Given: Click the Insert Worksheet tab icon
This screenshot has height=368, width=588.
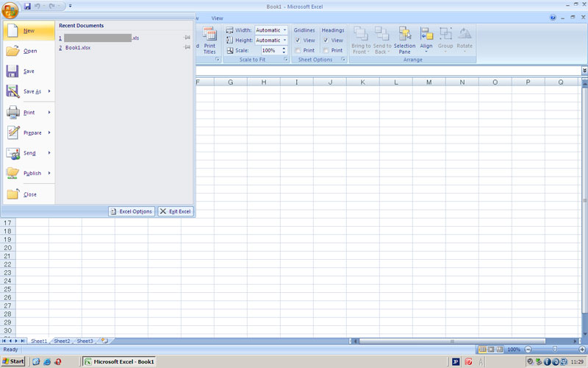Looking at the screenshot, I should (x=104, y=341).
